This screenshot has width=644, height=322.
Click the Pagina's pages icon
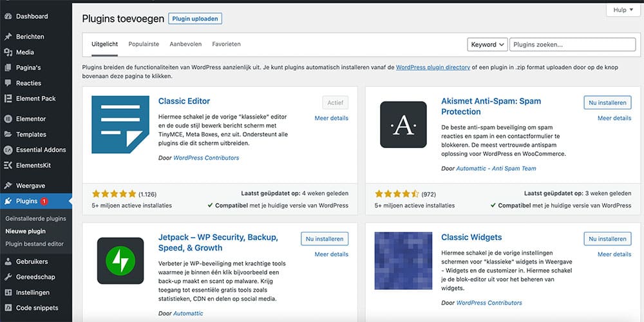point(8,68)
